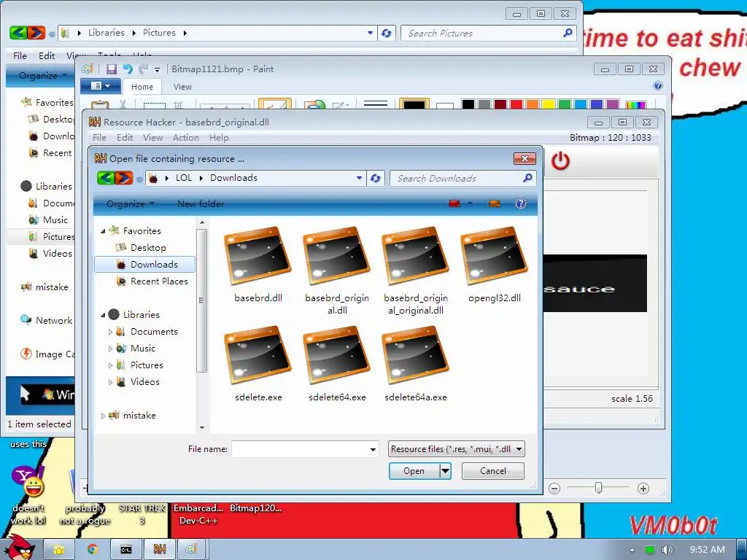The height and width of the screenshot is (560, 747).
Task: Open the help icon in dialog toolbar
Action: point(521,204)
